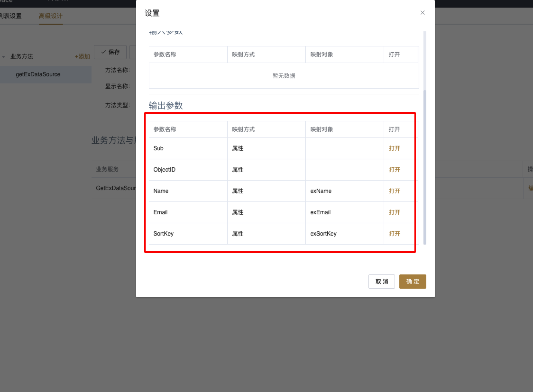Screen dimensions: 533x392
Task: Select exSortKey mapping object cell
Action: [323, 234]
